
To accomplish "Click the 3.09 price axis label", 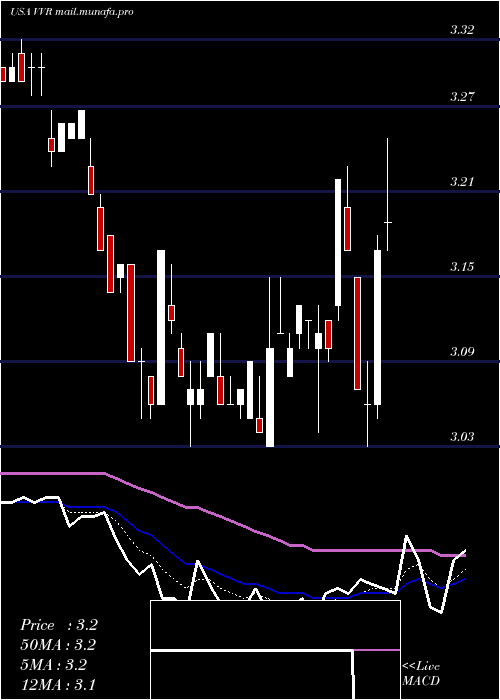I will (x=462, y=352).
